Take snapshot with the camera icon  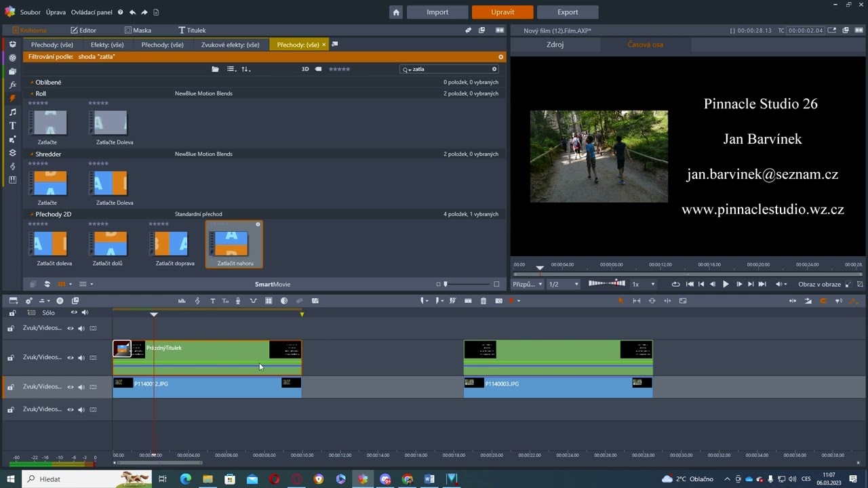pyautogui.click(x=498, y=301)
